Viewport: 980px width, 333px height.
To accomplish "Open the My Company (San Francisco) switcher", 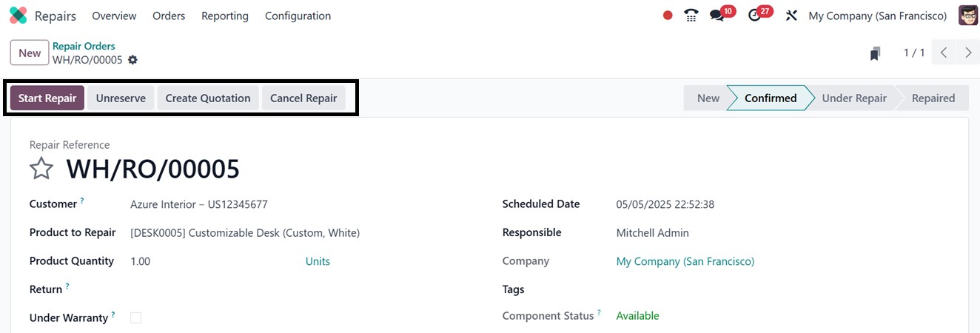I will pyautogui.click(x=877, y=16).
